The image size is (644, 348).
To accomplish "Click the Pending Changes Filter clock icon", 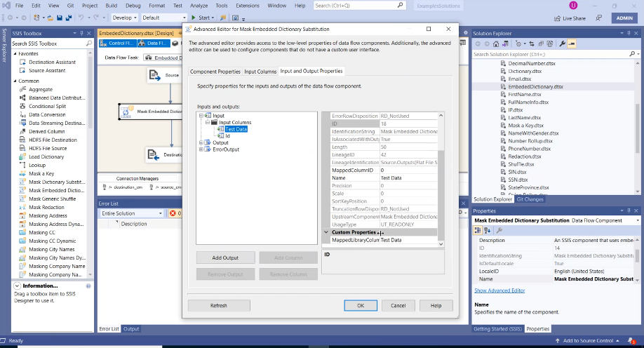I will (x=518, y=43).
